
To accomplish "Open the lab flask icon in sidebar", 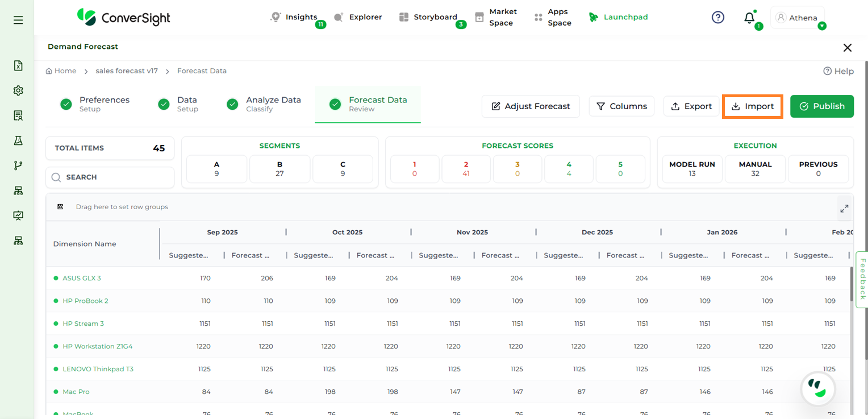I will click(x=18, y=140).
